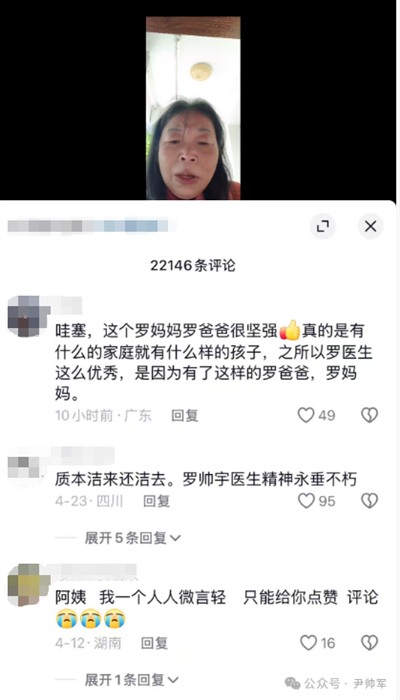This screenshot has width=400, height=700.
Task: Click the WeChat 公众号 watermark icon
Action: (293, 683)
